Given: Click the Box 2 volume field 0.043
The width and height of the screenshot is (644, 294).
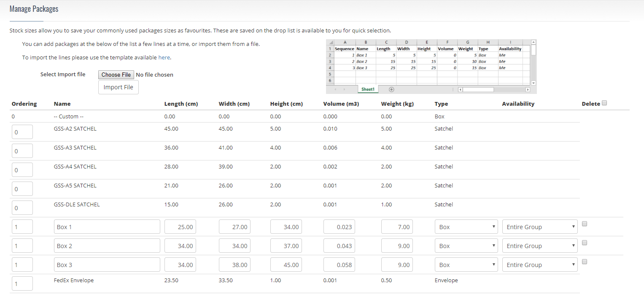Looking at the screenshot, I should (x=339, y=246).
